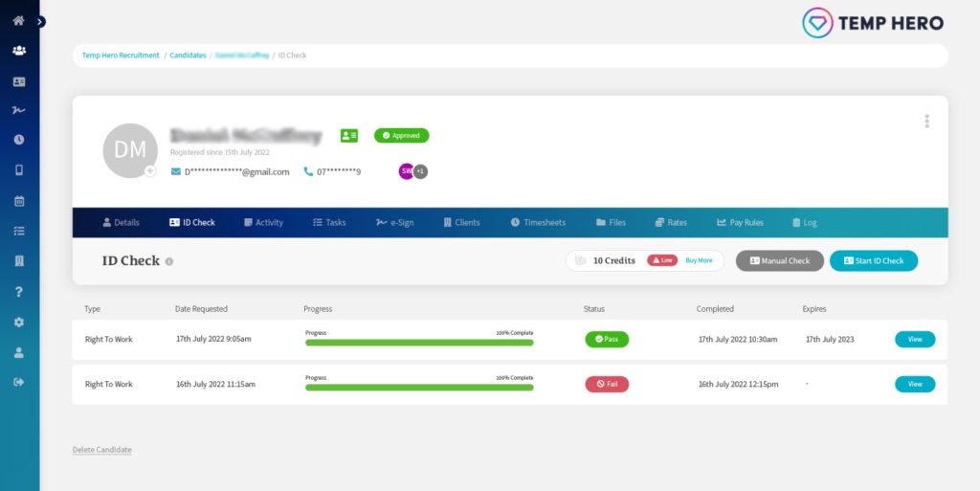Open the calendar icon in sidebar

(x=19, y=201)
